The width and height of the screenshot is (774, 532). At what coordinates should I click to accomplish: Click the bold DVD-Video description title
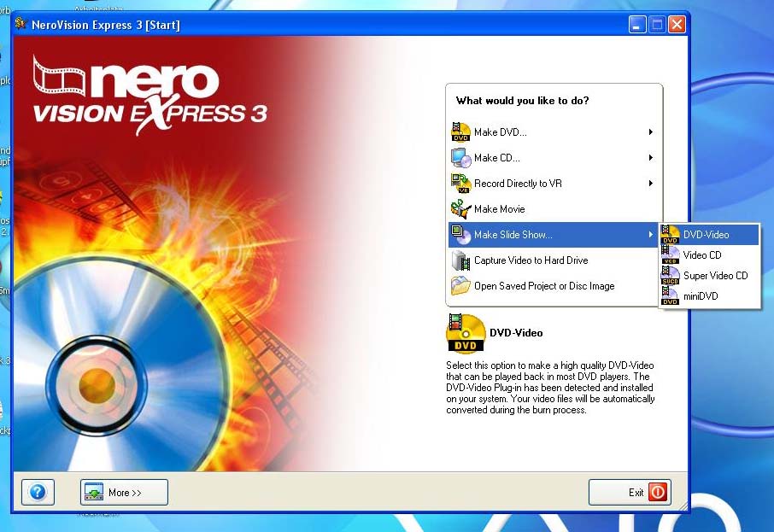coord(516,333)
